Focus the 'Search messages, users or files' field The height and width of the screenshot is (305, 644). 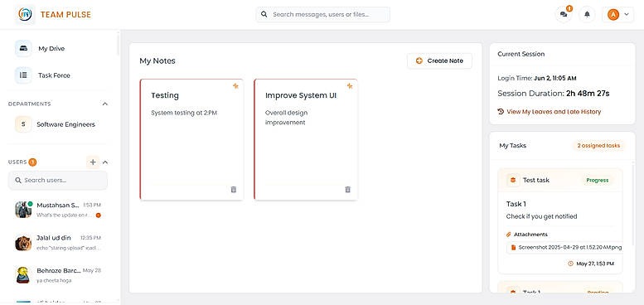(x=322, y=14)
